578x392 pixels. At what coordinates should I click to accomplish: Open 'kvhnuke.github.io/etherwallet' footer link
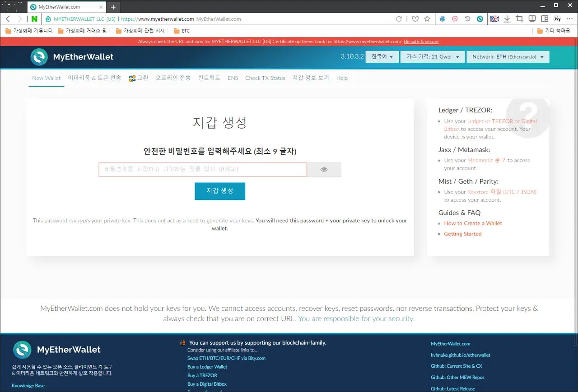[460, 355]
